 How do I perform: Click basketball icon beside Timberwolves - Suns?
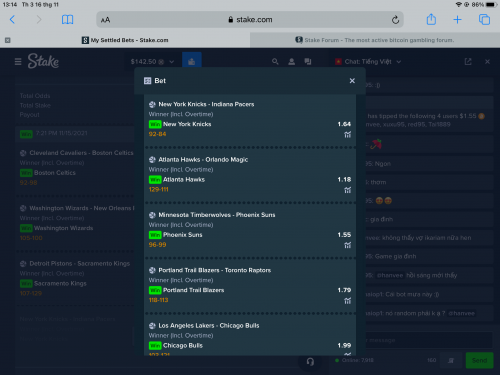point(152,215)
